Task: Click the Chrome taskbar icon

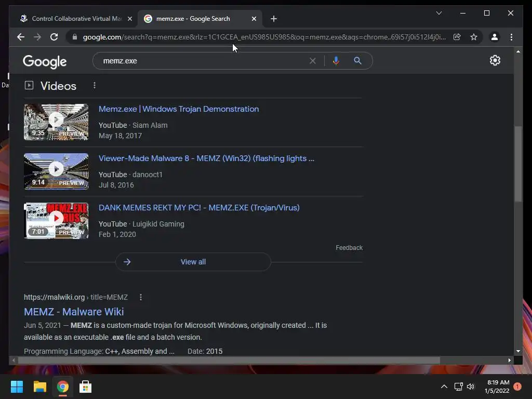Action: pos(62,387)
